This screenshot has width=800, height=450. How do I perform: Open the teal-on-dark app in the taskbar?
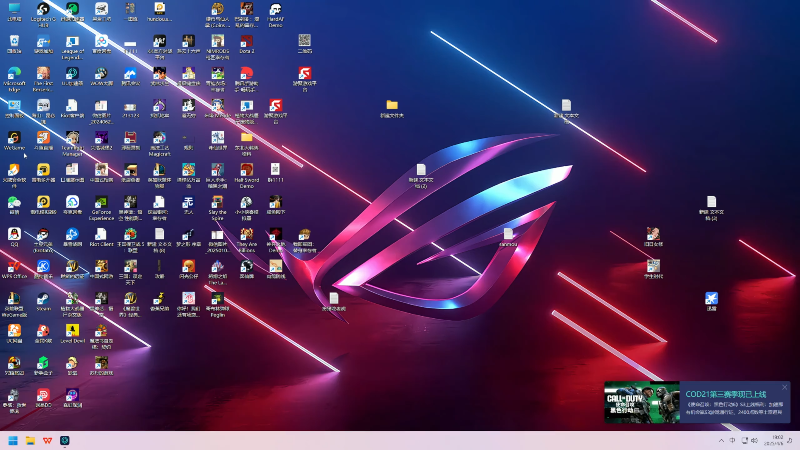coord(65,440)
